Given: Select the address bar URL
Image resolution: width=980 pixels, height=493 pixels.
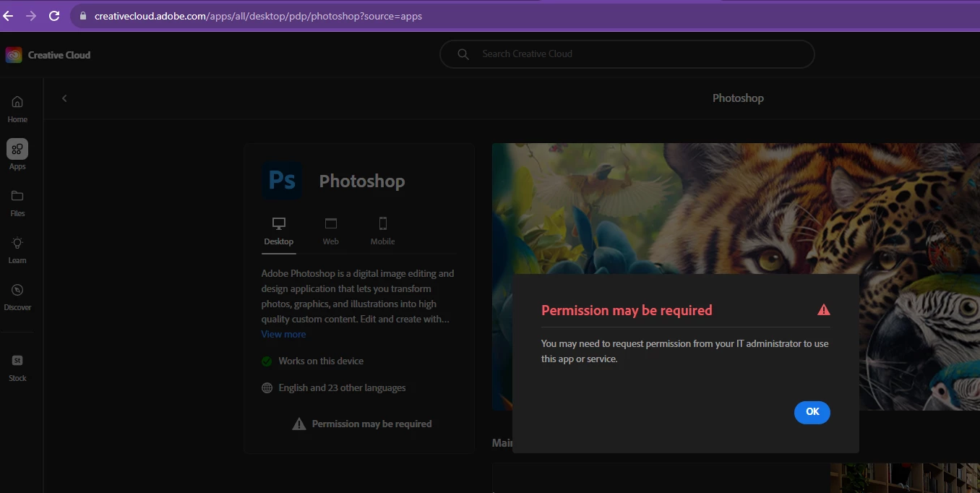Looking at the screenshot, I should 258,16.
